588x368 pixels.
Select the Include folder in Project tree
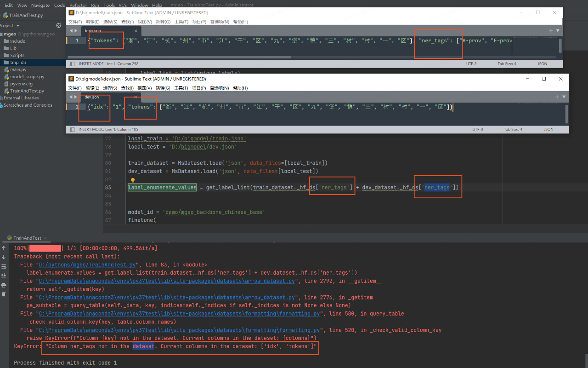point(17,41)
